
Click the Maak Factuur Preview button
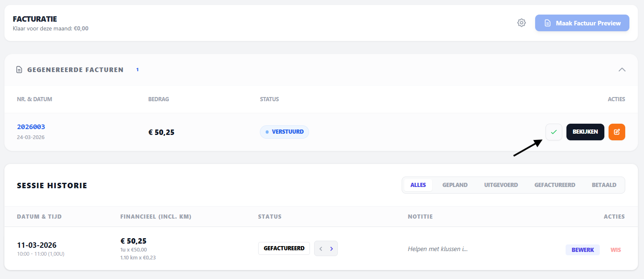[582, 23]
